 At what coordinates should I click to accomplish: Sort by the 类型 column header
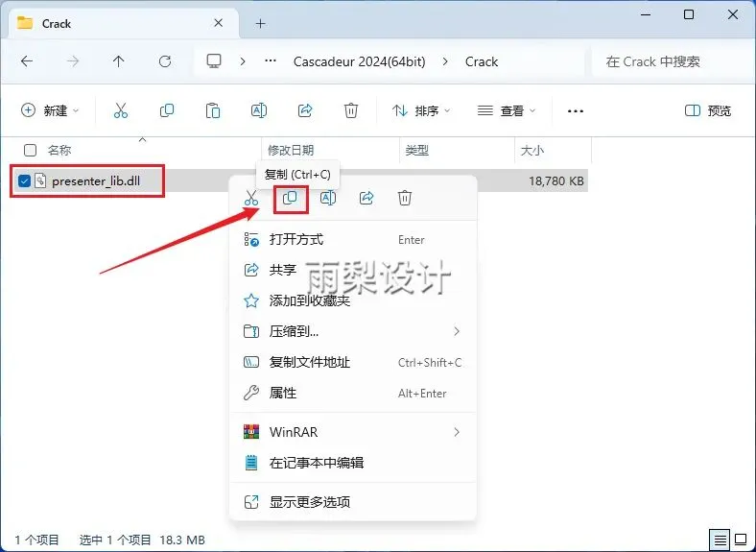tap(417, 151)
